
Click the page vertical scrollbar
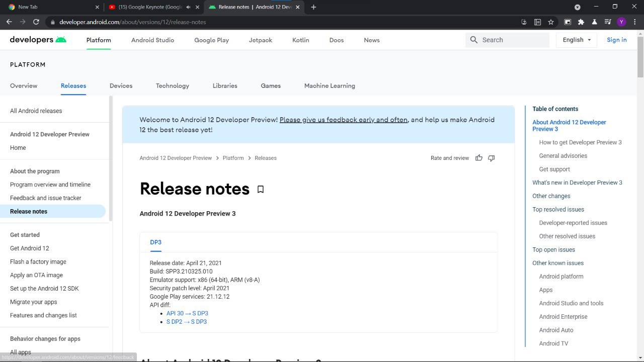click(x=640, y=57)
